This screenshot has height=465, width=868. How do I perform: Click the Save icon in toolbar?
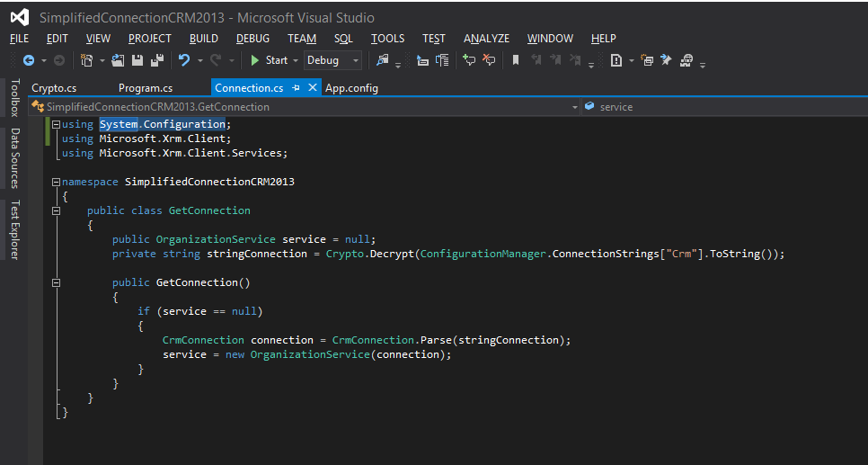point(137,60)
